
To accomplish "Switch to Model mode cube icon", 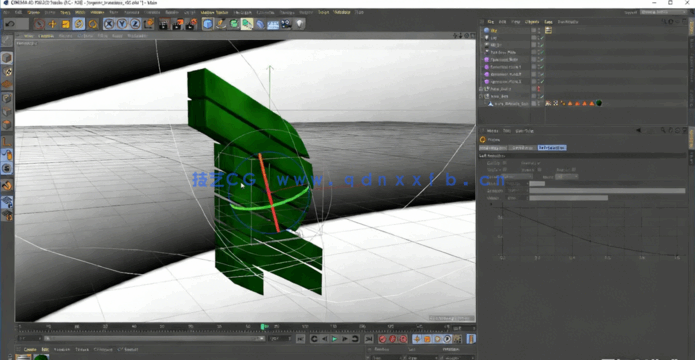I will pyautogui.click(x=7, y=58).
